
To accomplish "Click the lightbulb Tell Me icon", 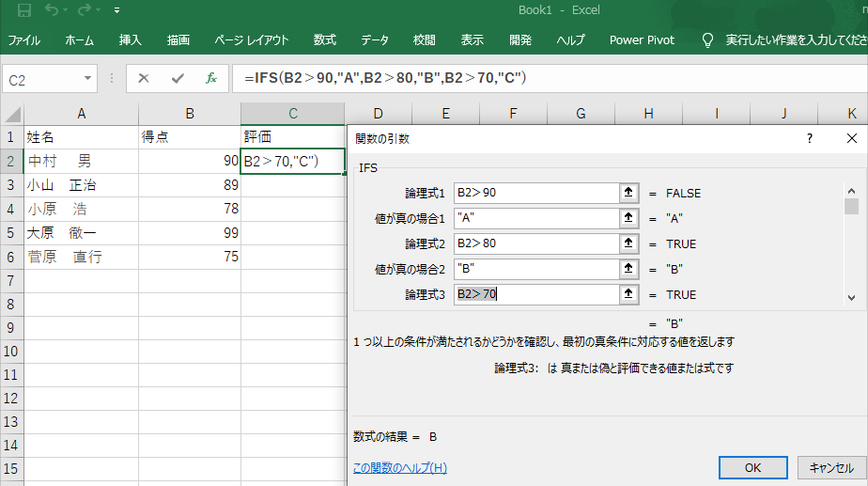I will 708,40.
